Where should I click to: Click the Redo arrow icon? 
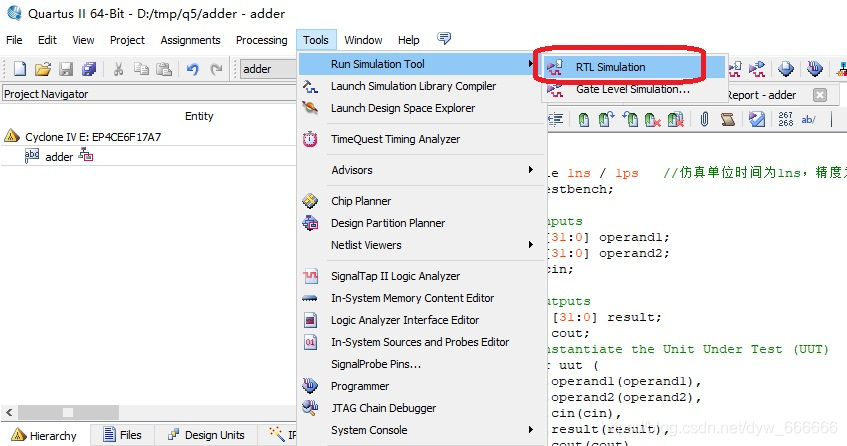pyautogui.click(x=216, y=69)
